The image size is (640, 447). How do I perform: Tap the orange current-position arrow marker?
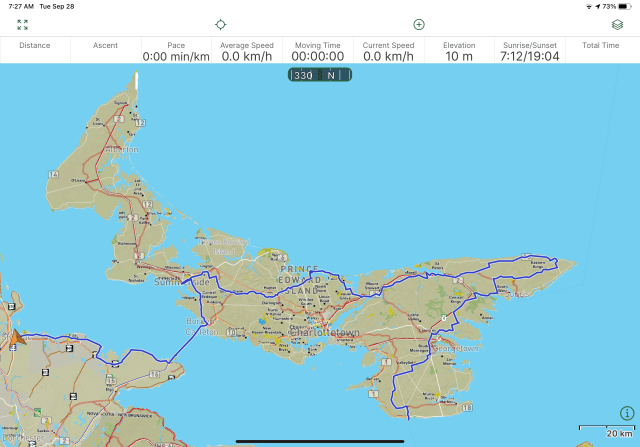click(x=17, y=339)
